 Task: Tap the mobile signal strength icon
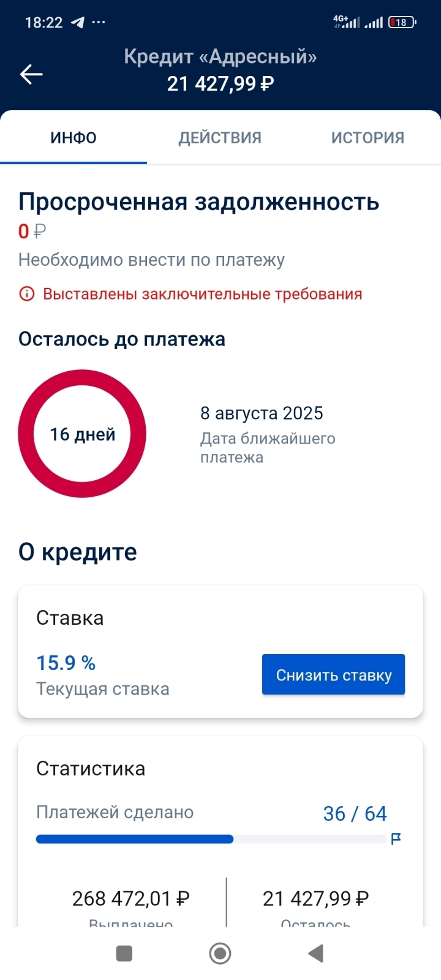[374, 23]
